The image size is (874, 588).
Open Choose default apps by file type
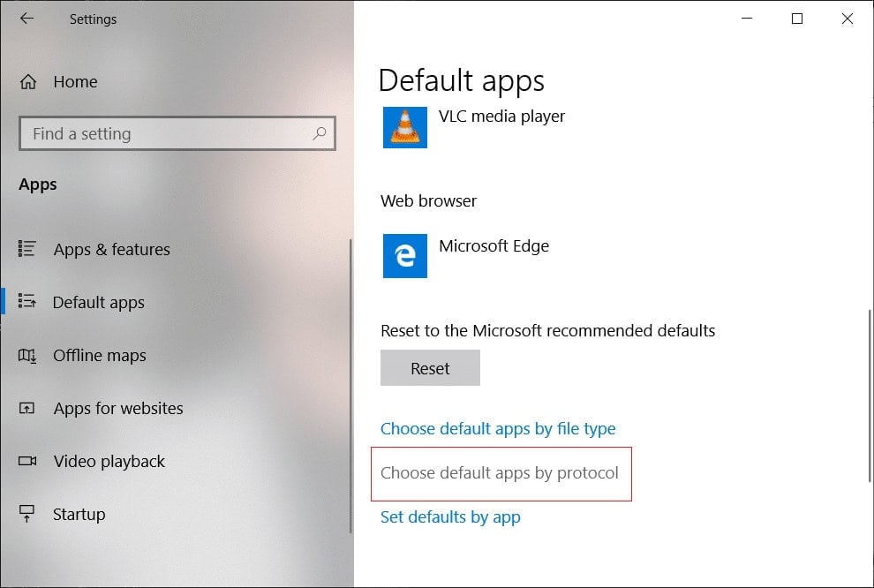pos(499,428)
